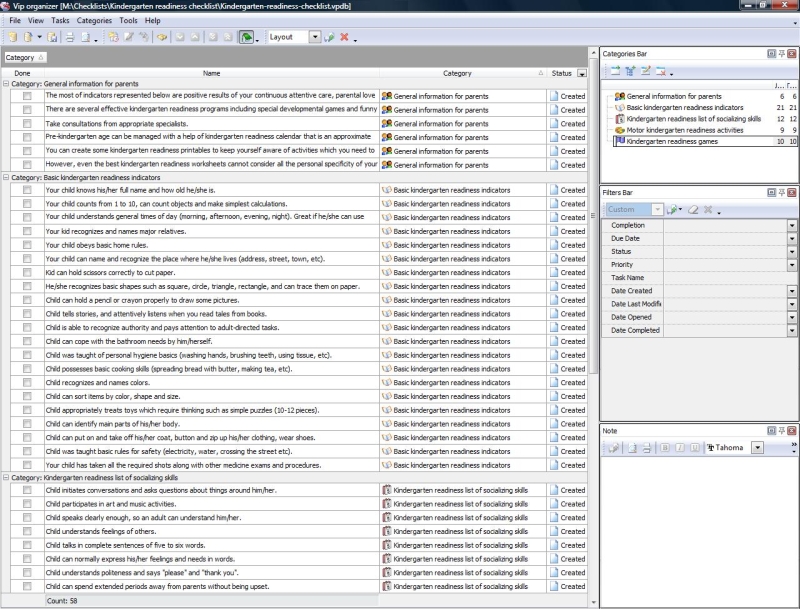Viewport: 800px width, 609px height.
Task: Click the delete category icon in Categories Bar
Action: (x=661, y=71)
